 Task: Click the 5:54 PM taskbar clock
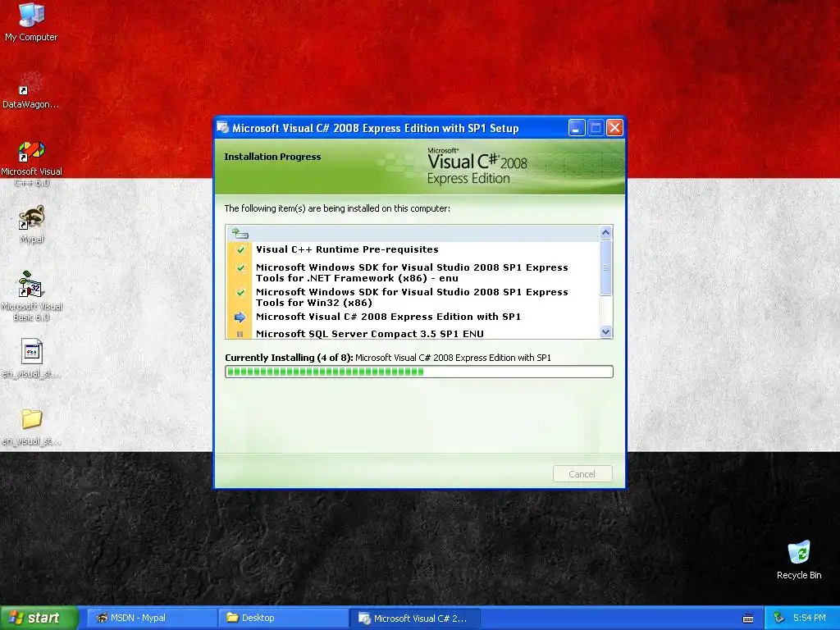pos(809,619)
